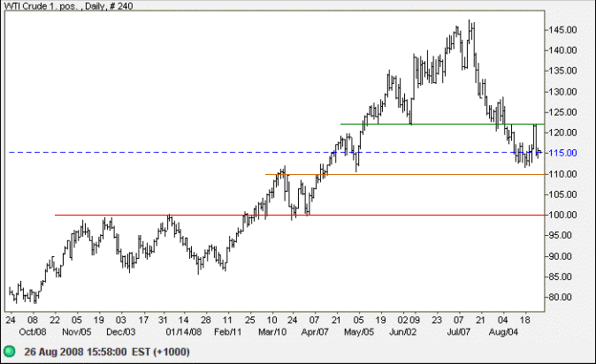This screenshot has width=596, height=364.
Task: Click the 'EST (+1000)' timezone label
Action: pos(160,352)
